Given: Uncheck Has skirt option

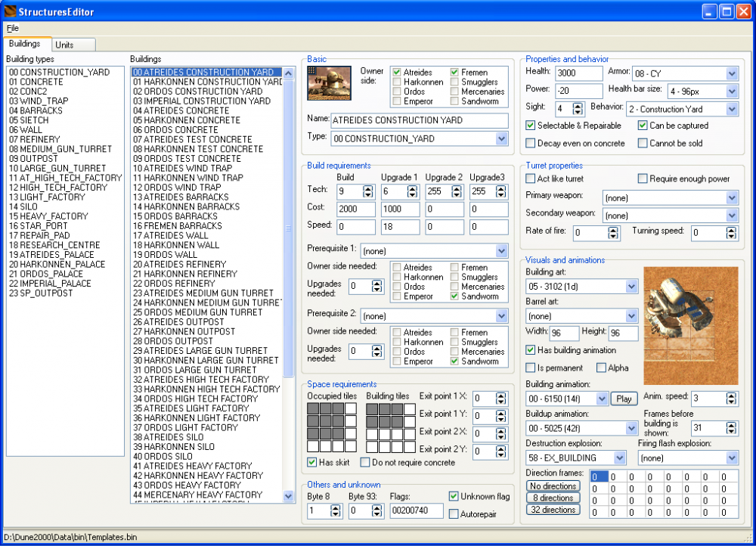Looking at the screenshot, I should point(313,462).
